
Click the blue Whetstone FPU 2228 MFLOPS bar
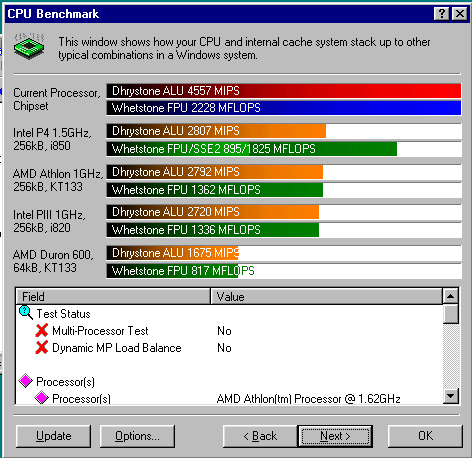pyautogui.click(x=284, y=108)
